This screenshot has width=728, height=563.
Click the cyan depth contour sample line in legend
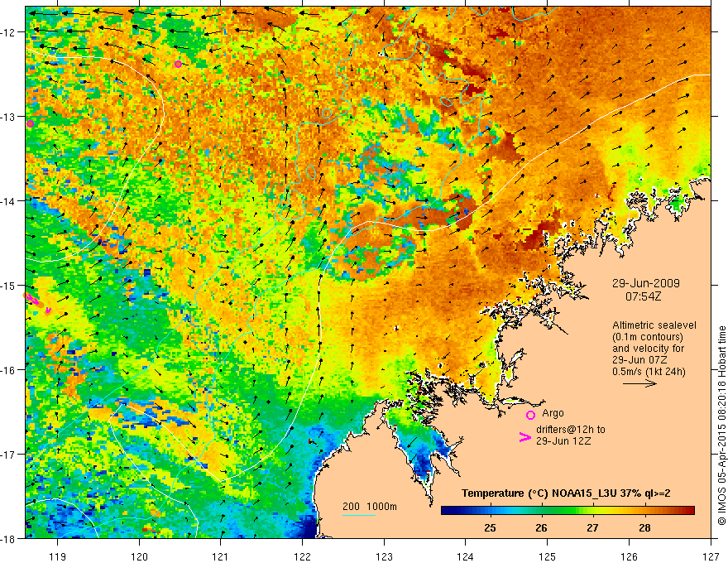tap(359, 515)
